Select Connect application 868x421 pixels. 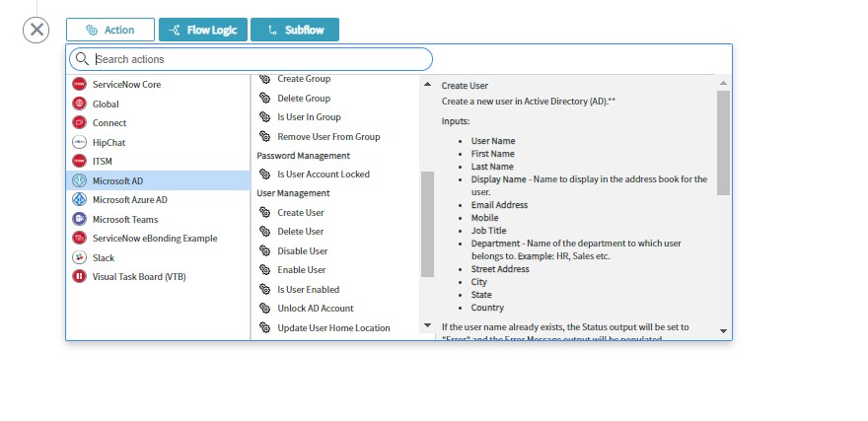pos(159,123)
